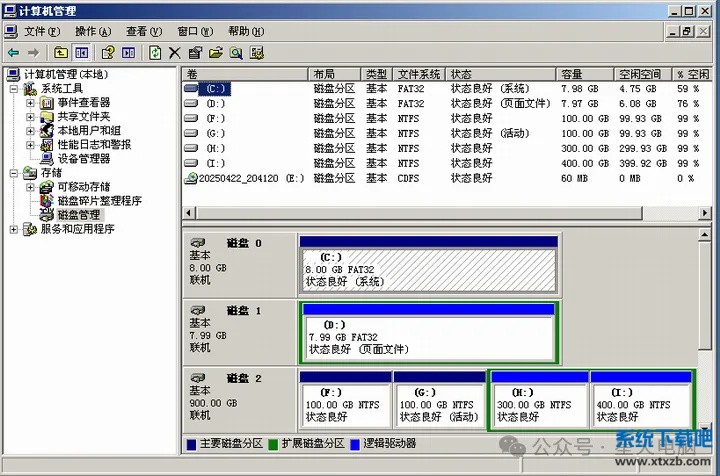Click the open folder toolbar icon

pyautogui.click(x=215, y=52)
